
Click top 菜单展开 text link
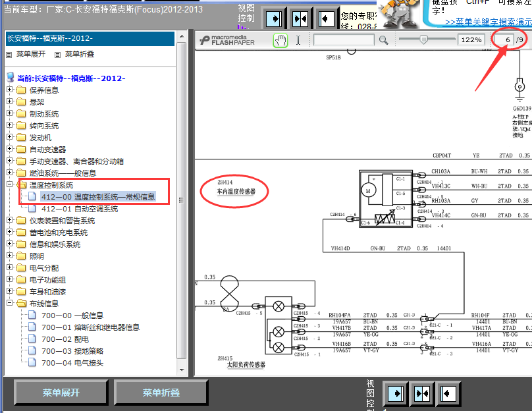(31, 54)
